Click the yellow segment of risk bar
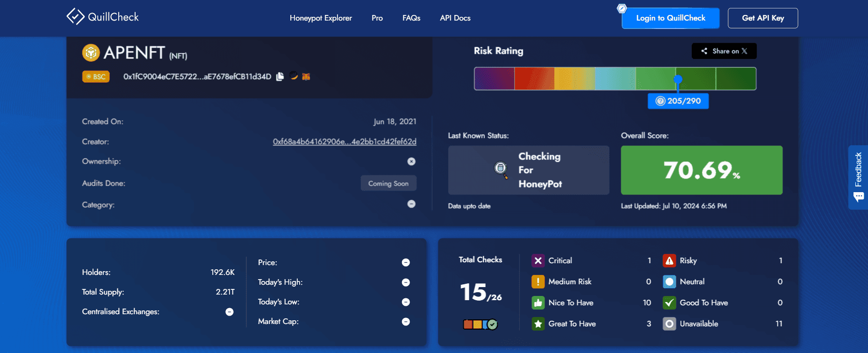 pos(575,79)
